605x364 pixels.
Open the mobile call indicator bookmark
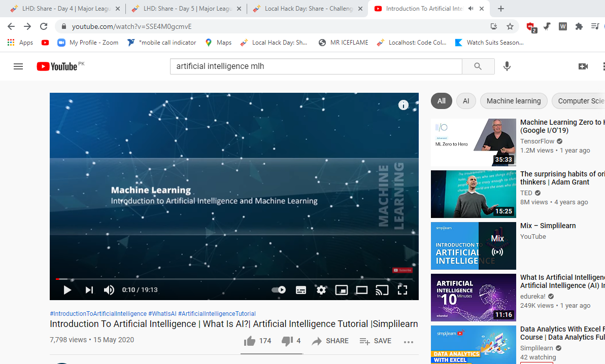[x=162, y=43]
